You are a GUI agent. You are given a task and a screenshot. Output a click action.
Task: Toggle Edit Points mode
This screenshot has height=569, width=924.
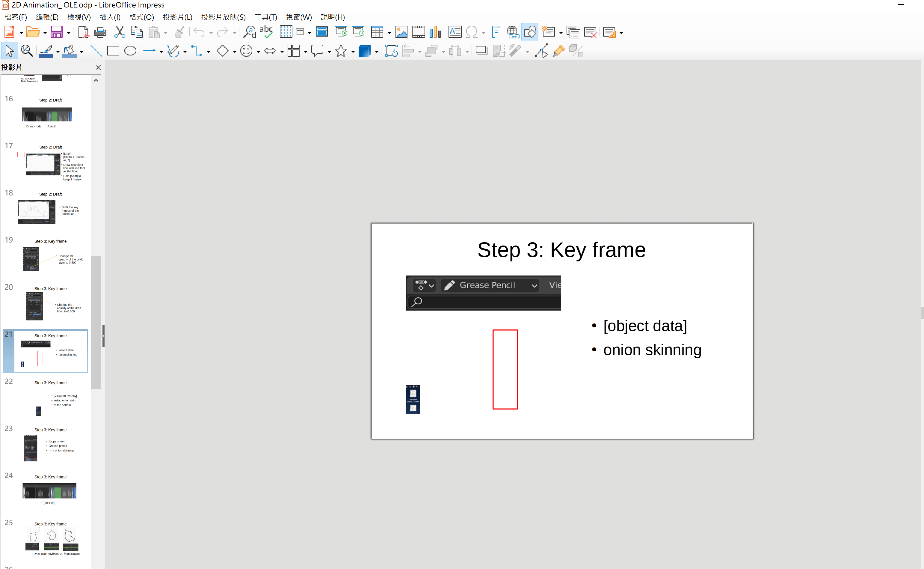(541, 51)
